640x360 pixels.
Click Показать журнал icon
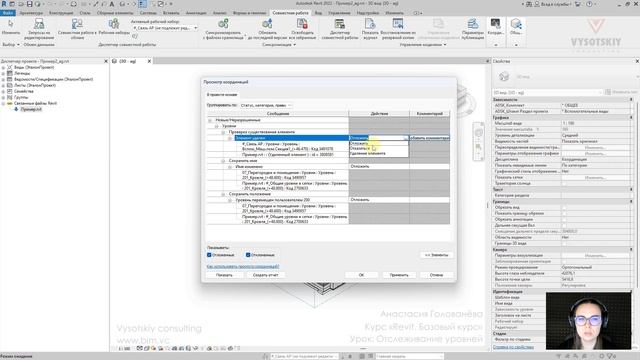coord(370,24)
